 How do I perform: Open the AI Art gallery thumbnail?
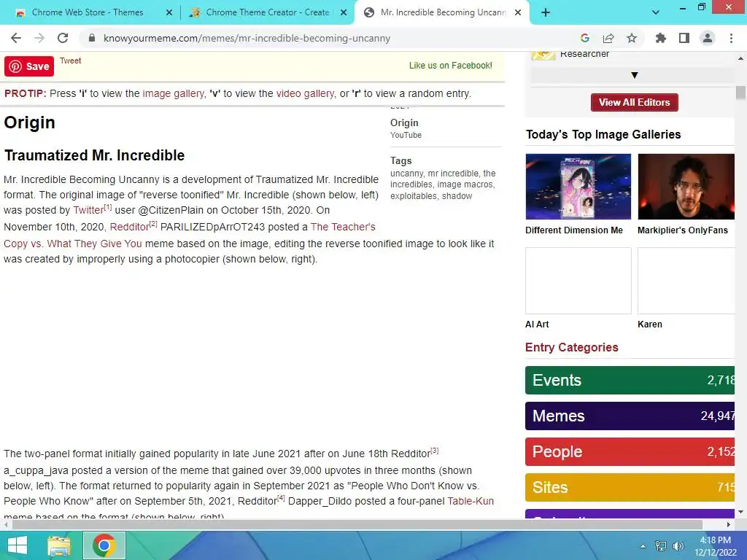578,281
